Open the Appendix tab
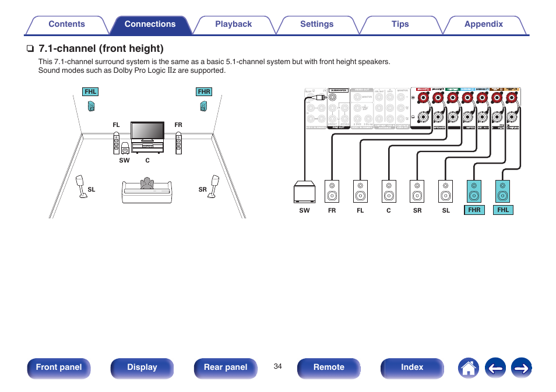The image size is (556, 392). 484,24
